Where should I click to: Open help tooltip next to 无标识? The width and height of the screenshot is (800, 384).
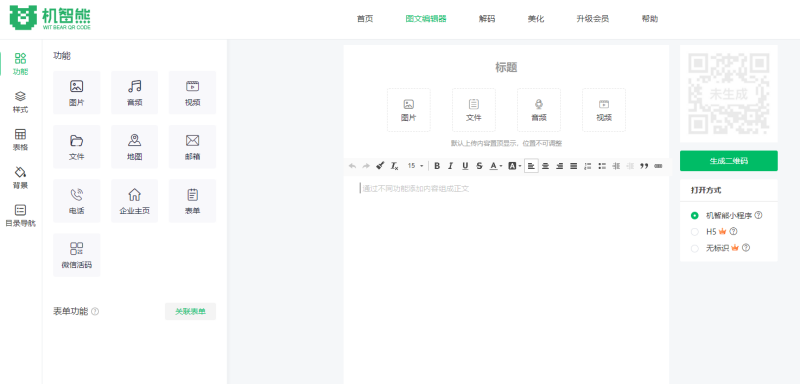tap(746, 248)
